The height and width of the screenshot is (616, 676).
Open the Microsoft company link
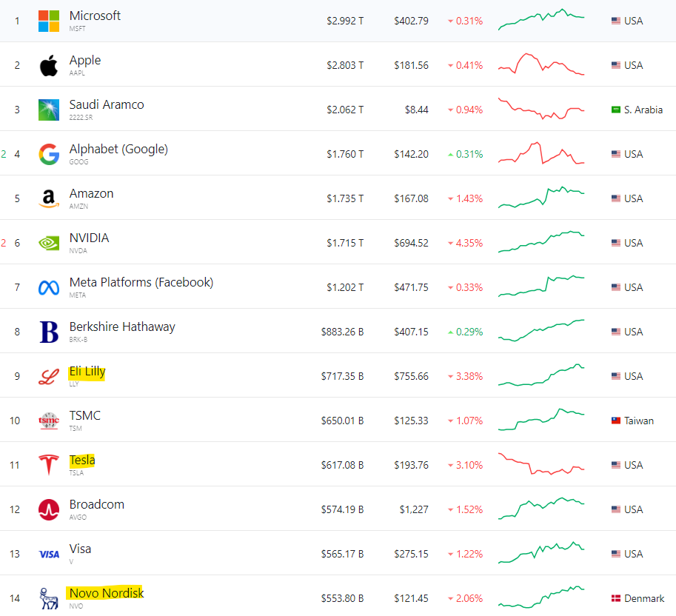tap(95, 16)
